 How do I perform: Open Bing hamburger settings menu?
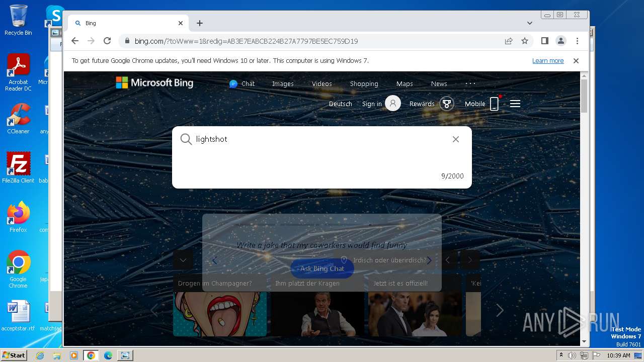click(515, 104)
